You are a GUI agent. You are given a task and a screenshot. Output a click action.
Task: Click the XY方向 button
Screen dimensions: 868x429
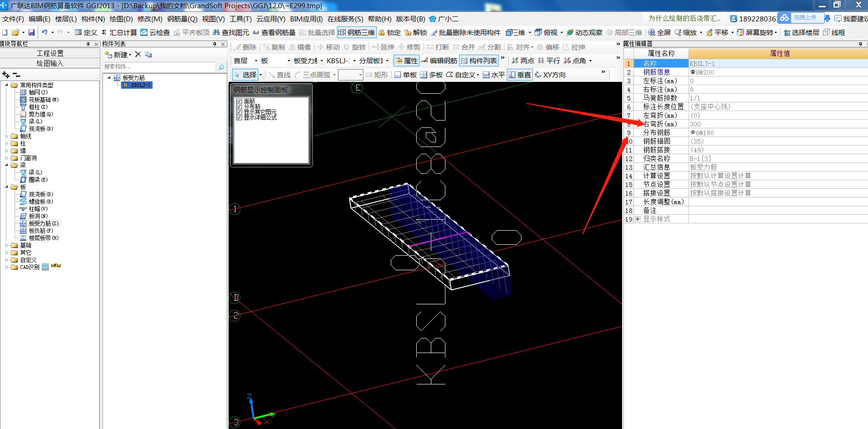[550, 75]
